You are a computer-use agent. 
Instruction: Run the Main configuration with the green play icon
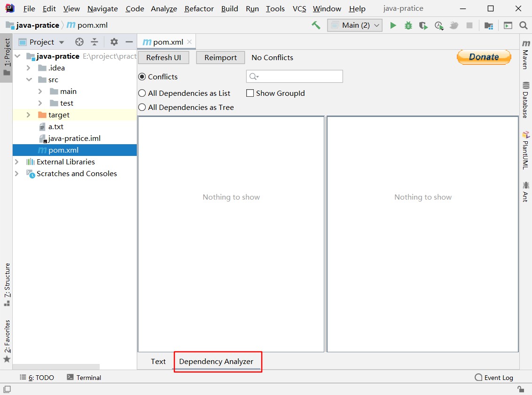pyautogui.click(x=393, y=25)
